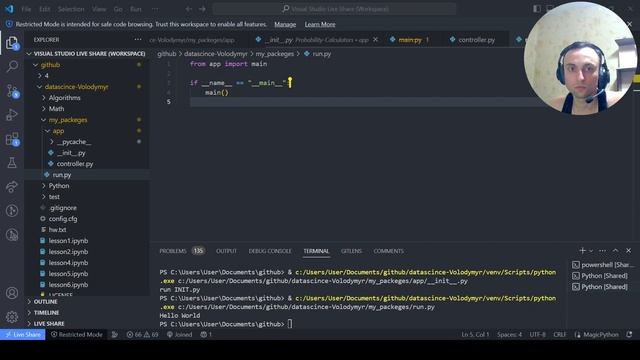The width and height of the screenshot is (640, 360).
Task: Open the Explorer view in activity bar
Action: (x=12, y=43)
